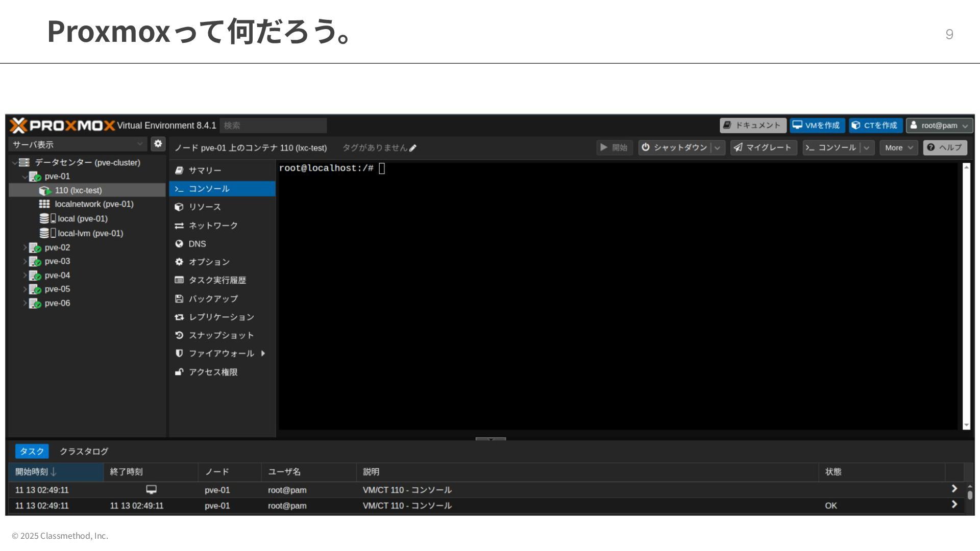Open the シャットダウン dropdown arrow
Image resolution: width=980 pixels, height=551 pixels.
click(718, 148)
